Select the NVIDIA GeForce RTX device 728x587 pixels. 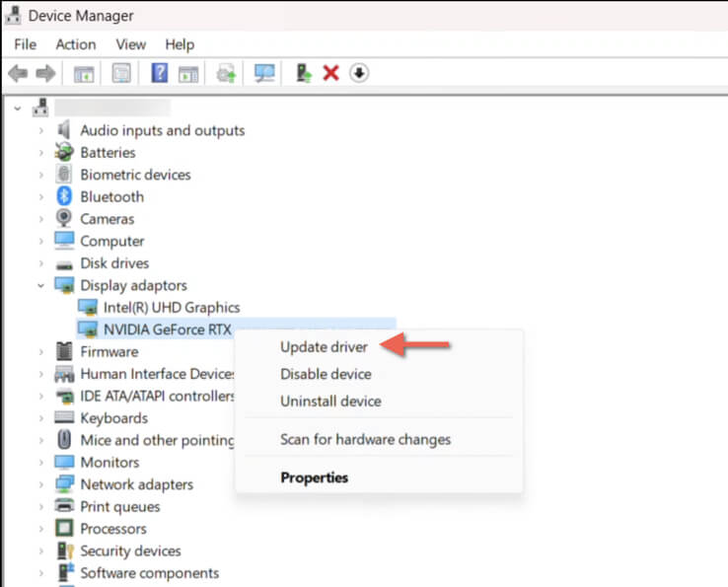[167, 330]
